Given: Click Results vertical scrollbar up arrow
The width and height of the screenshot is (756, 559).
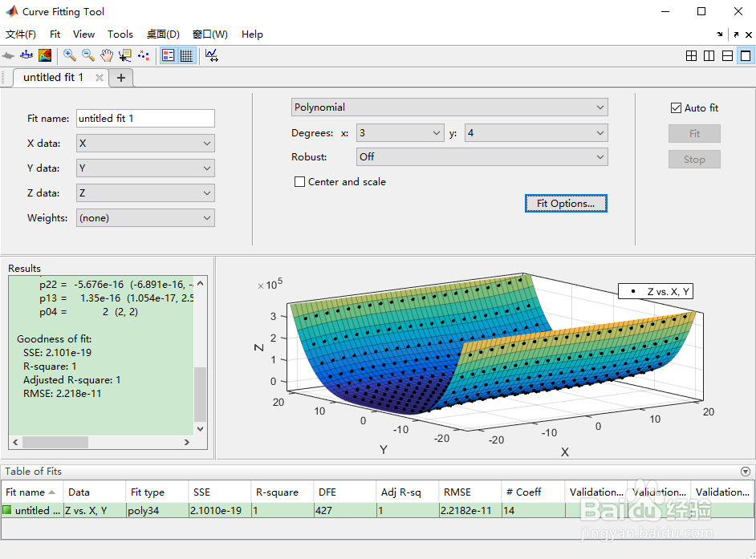Looking at the screenshot, I should coord(200,283).
